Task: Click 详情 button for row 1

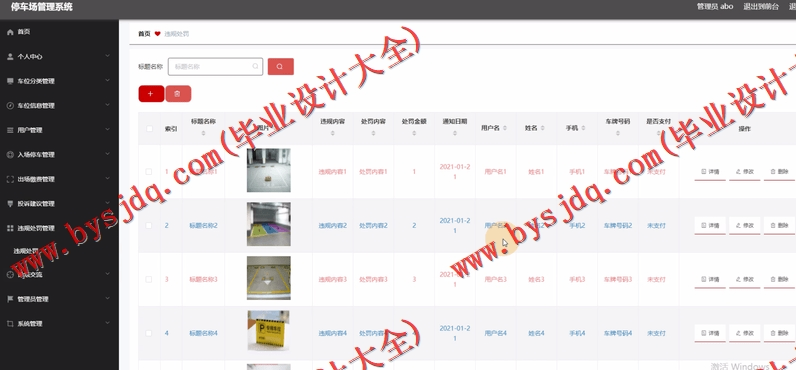Action: click(710, 172)
